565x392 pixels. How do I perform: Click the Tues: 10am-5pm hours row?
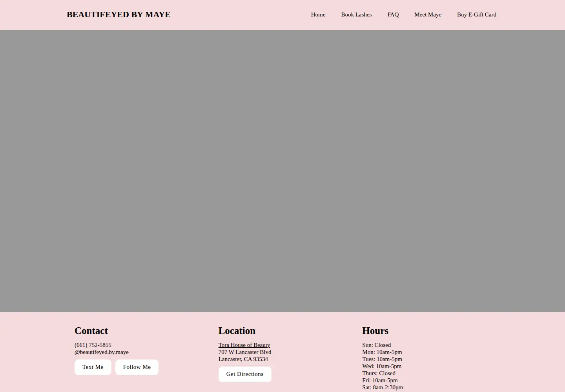(382, 359)
